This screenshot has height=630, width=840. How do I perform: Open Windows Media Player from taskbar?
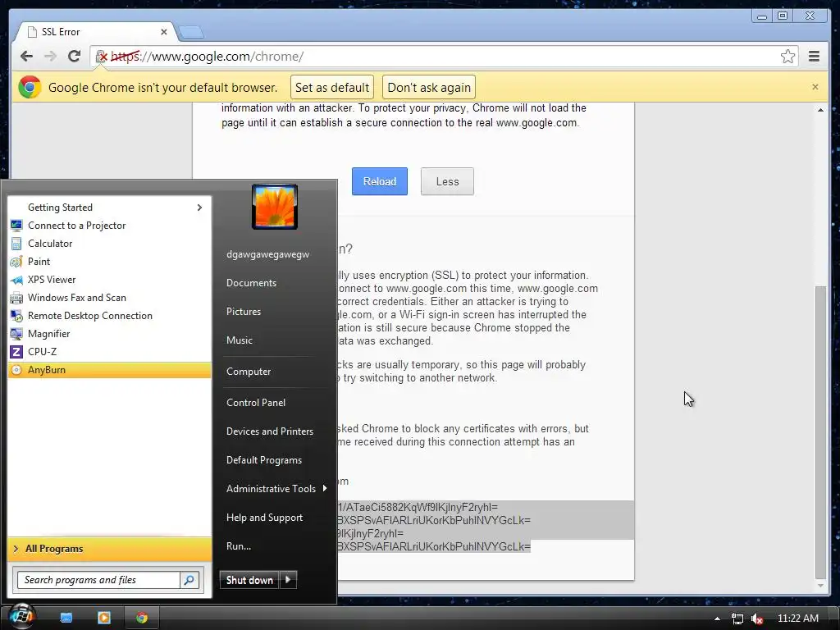[104, 618]
